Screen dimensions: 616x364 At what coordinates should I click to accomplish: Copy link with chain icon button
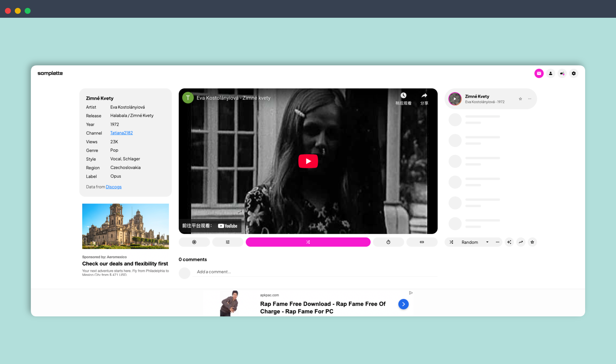pyautogui.click(x=422, y=242)
